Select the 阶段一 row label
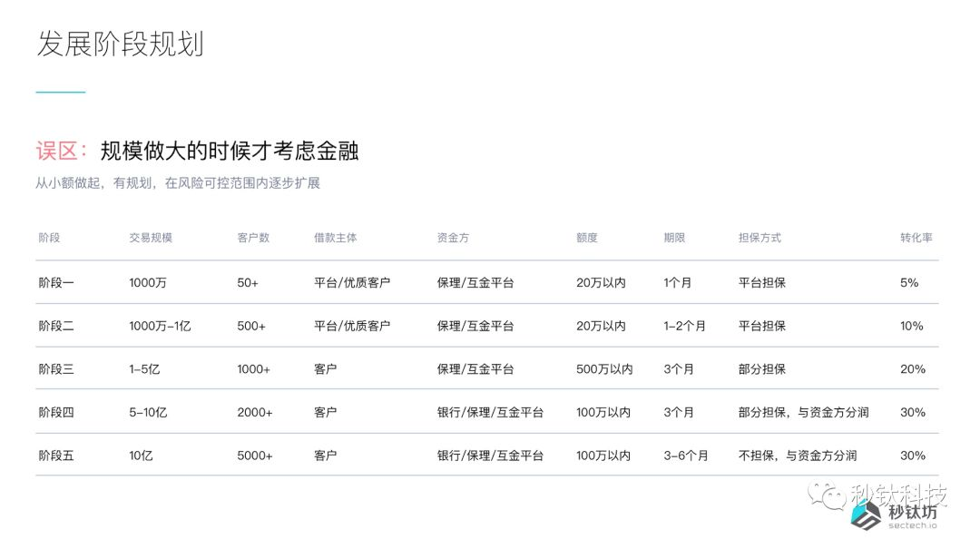Image resolution: width=980 pixels, height=539 pixels. [x=56, y=283]
